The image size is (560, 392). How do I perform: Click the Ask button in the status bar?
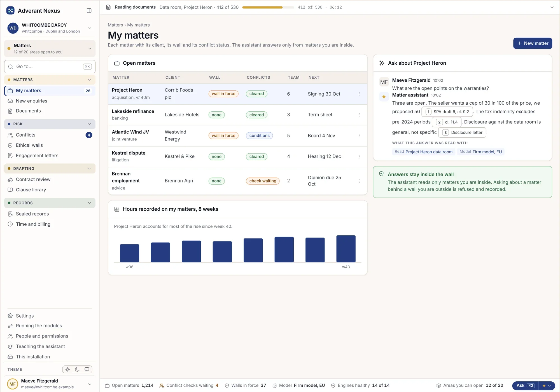[x=525, y=386]
